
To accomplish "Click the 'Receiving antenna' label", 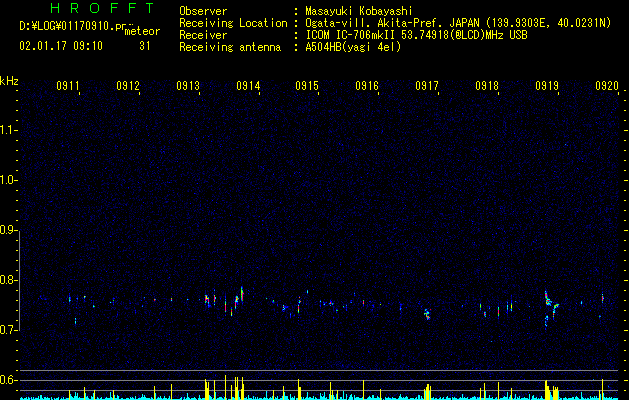I will click(x=230, y=47).
